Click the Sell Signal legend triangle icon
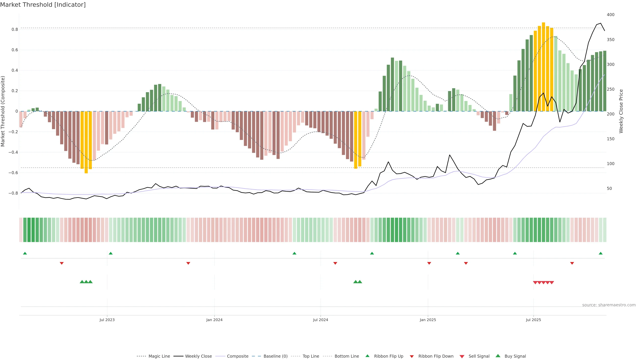This screenshot has height=362, width=644. coord(462,356)
